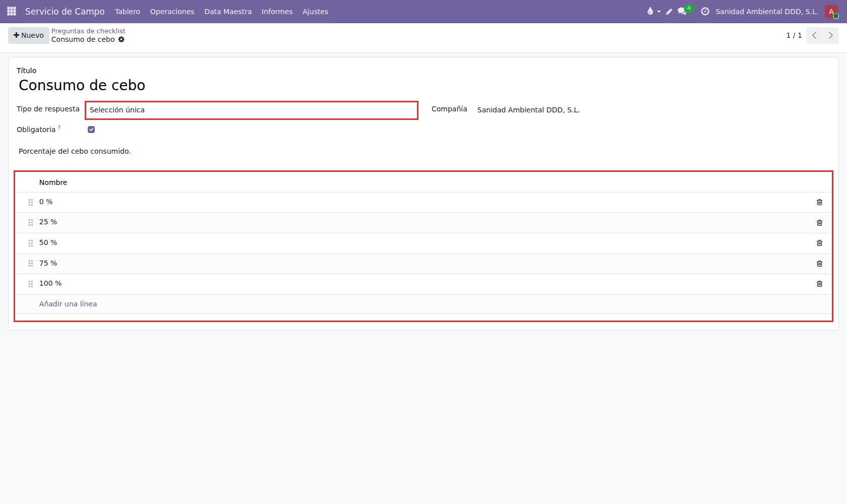Delete the 0 % row with trash icon

tap(819, 202)
